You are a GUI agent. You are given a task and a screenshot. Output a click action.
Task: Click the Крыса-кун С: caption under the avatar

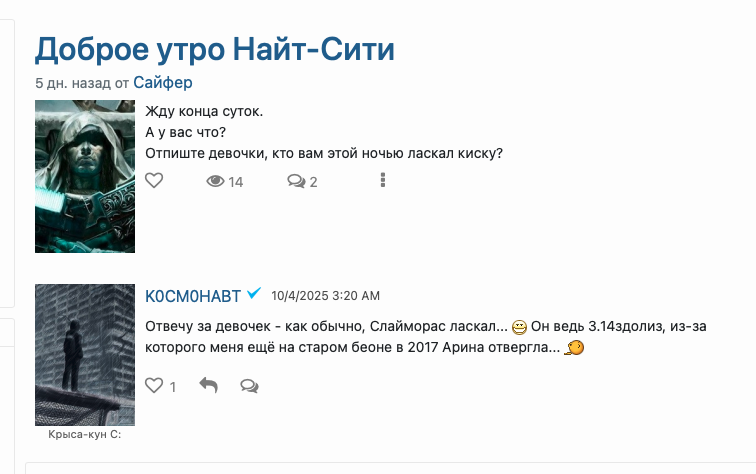click(85, 434)
